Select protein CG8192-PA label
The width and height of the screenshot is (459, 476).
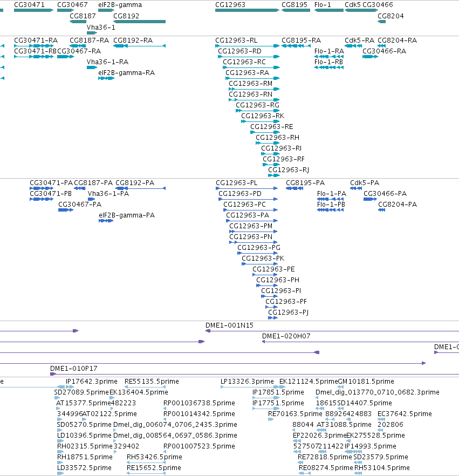point(135,183)
